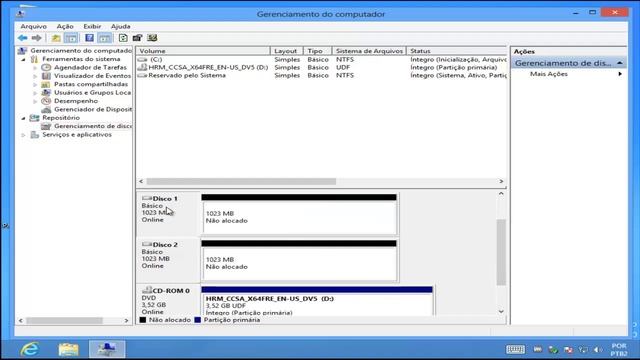Select Visualizador de Eventos in the tree
Image resolution: width=640 pixels, height=360 pixels.
pyautogui.click(x=92, y=76)
